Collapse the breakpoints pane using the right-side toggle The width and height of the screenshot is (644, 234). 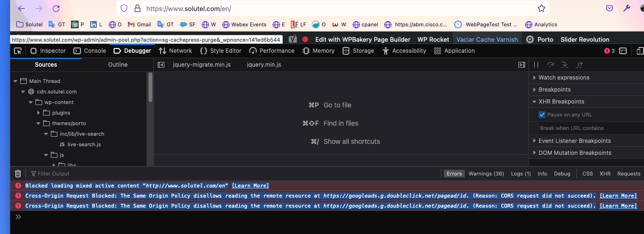pyautogui.click(x=522, y=65)
